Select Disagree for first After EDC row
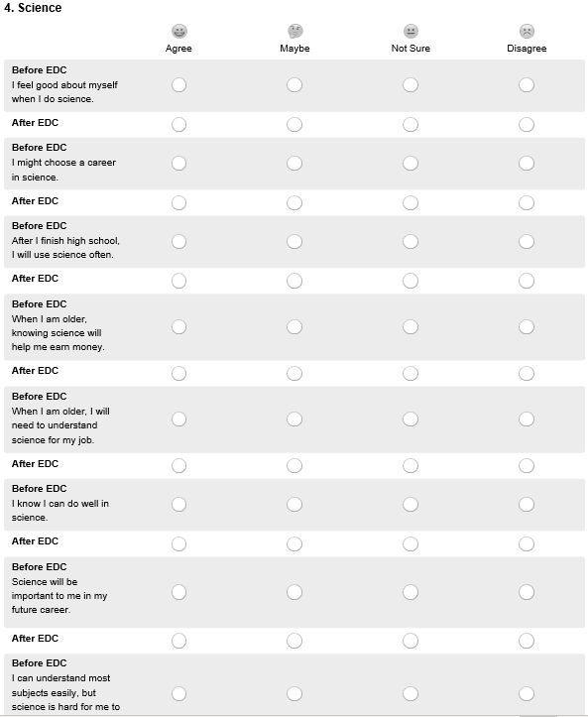Image resolution: width=588 pixels, height=717 pixels. (x=527, y=124)
